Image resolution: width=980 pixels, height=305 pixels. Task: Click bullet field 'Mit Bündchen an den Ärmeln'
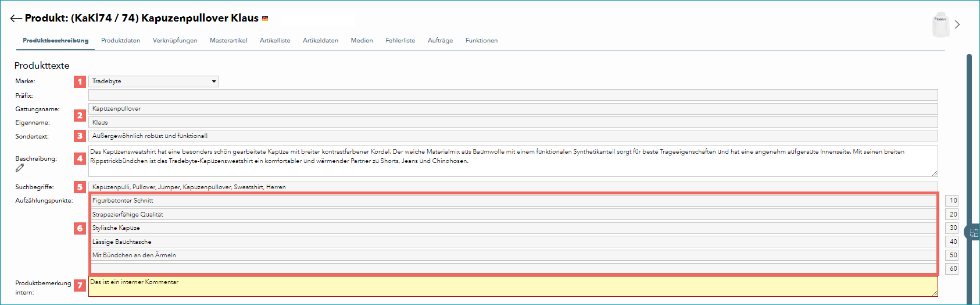click(514, 256)
